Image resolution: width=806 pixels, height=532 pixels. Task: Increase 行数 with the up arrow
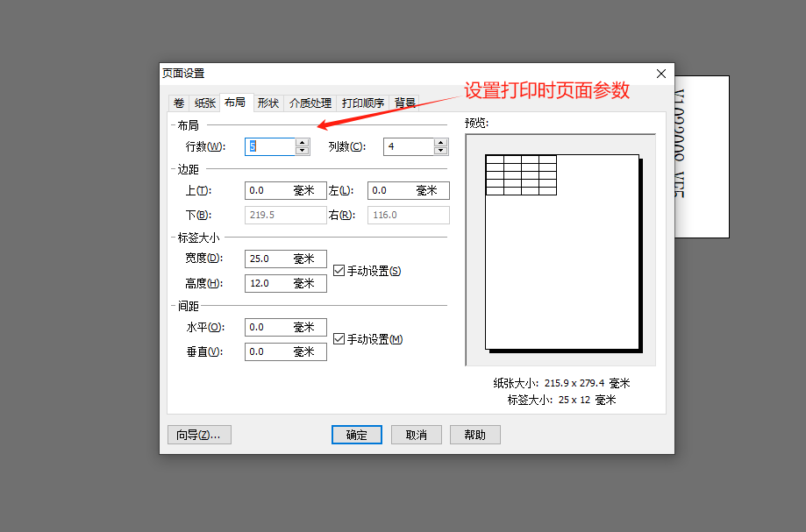[x=303, y=142]
